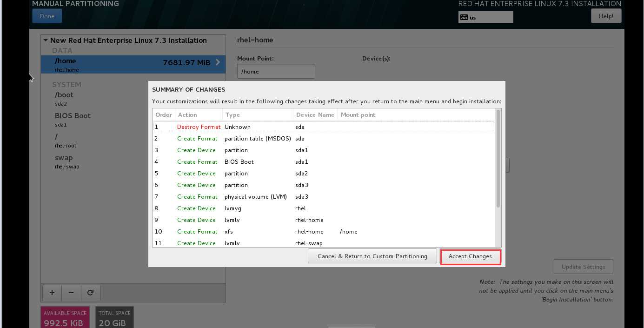The height and width of the screenshot is (328, 644).
Task: Click the 7681.97 MiB size value
Action: [x=186, y=63]
